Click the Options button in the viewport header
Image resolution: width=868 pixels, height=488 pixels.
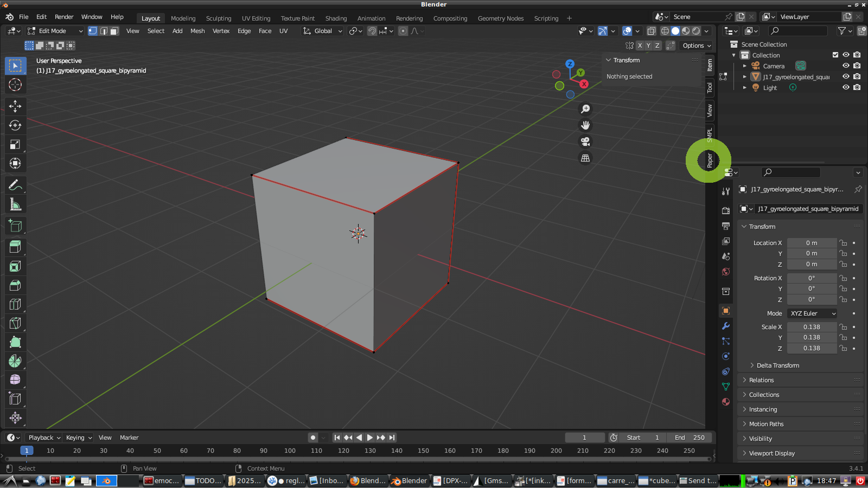(x=694, y=46)
